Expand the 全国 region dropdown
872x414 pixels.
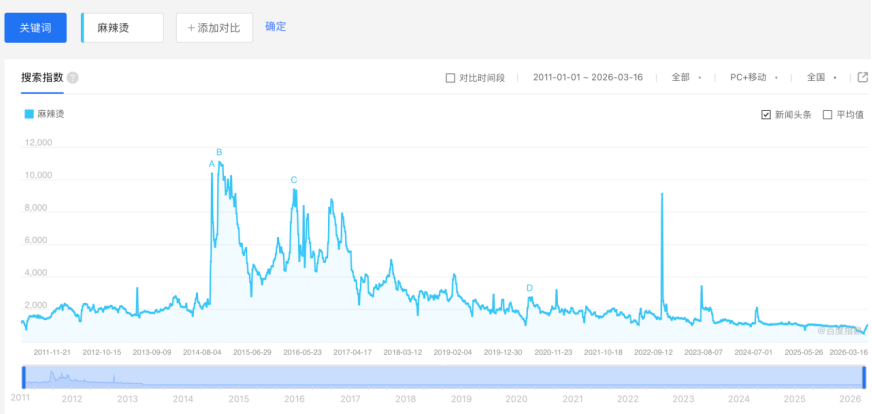click(821, 77)
